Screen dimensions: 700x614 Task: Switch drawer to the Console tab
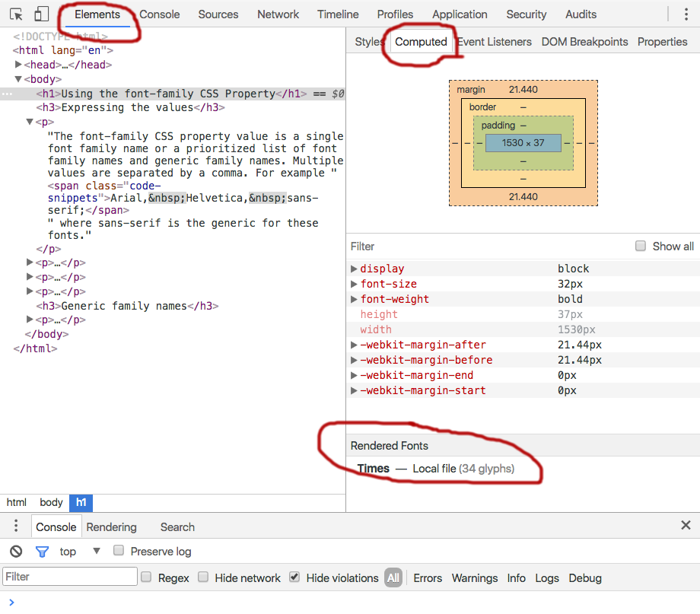pos(56,527)
